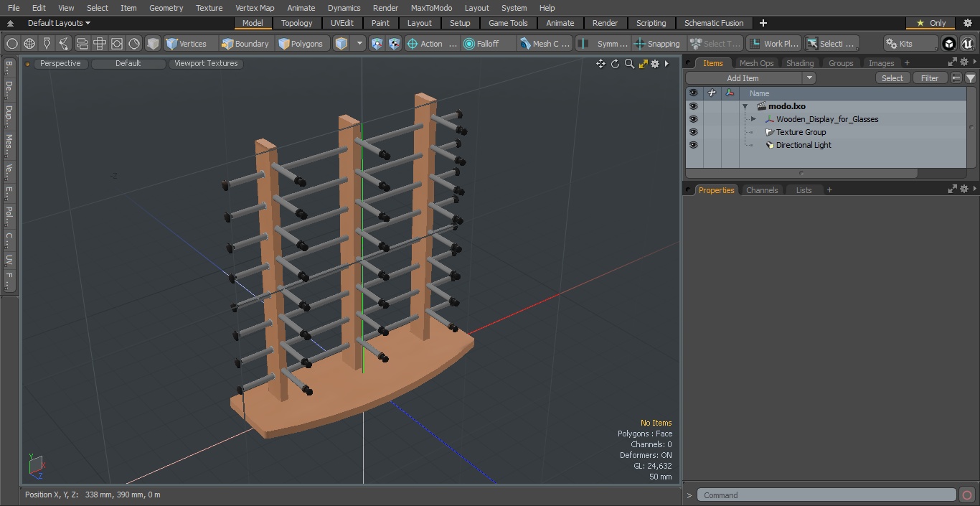
Task: Open the Default Layouts dropdown
Action: point(59,23)
